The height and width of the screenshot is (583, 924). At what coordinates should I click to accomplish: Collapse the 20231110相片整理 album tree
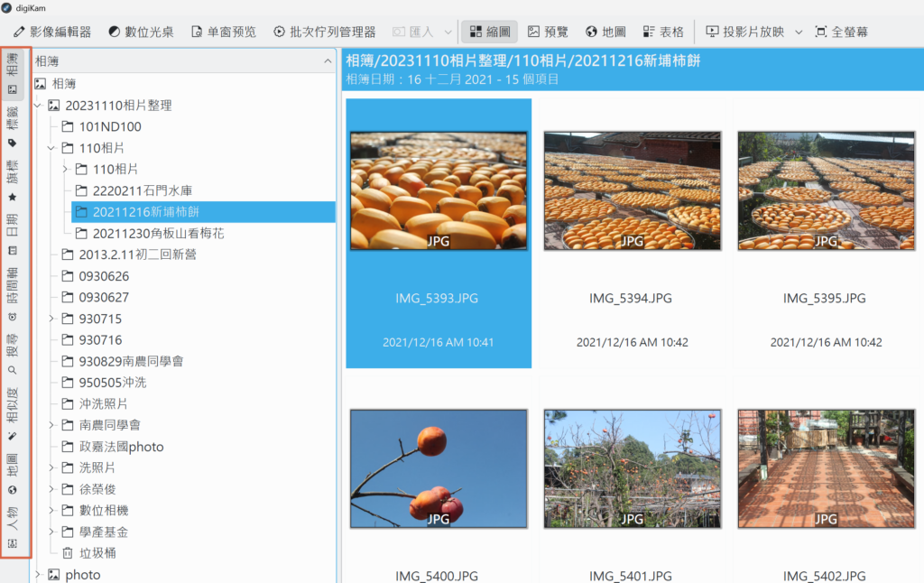pyautogui.click(x=38, y=106)
